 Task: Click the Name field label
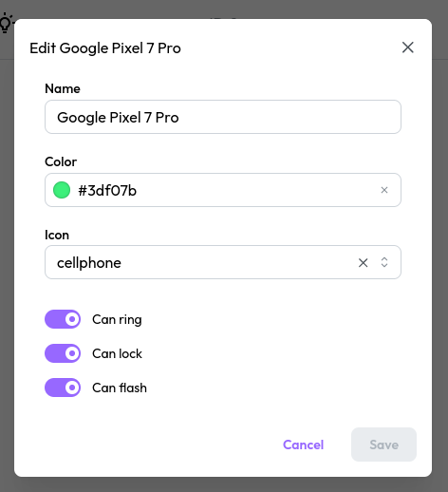63,88
